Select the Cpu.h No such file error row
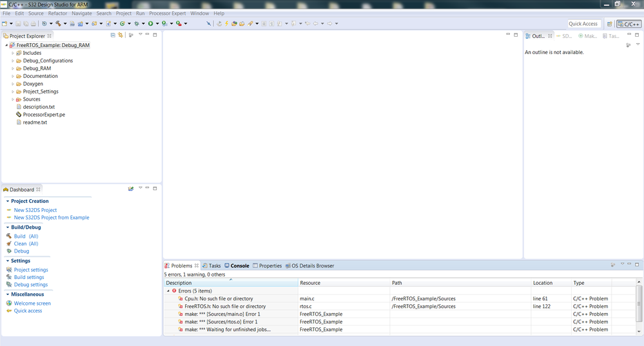This screenshot has width=644, height=346. [400, 298]
